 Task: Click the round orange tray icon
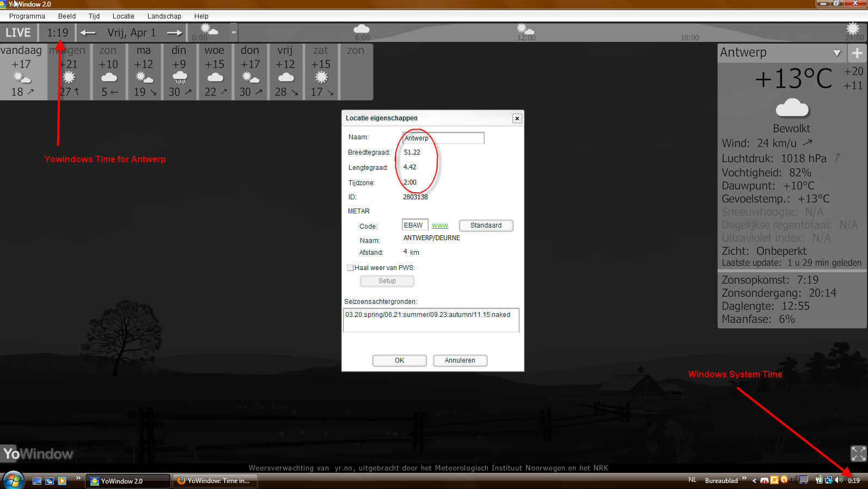pos(784,480)
